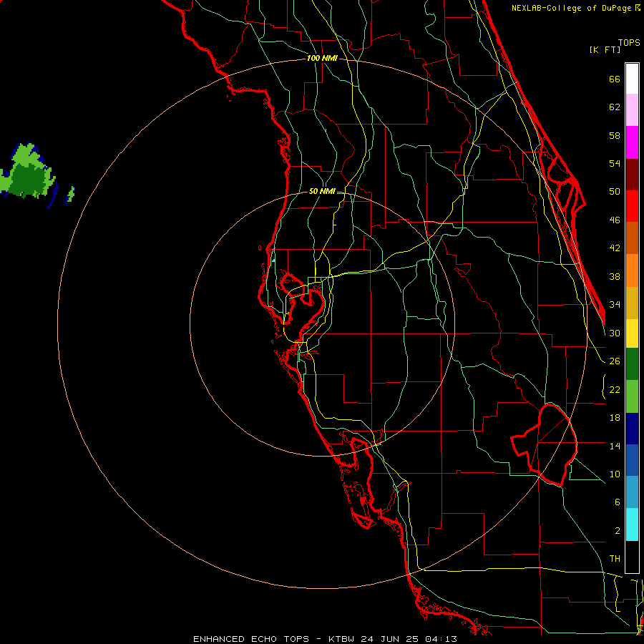Click the '18' legend value
644x644 pixels.
[x=615, y=418]
